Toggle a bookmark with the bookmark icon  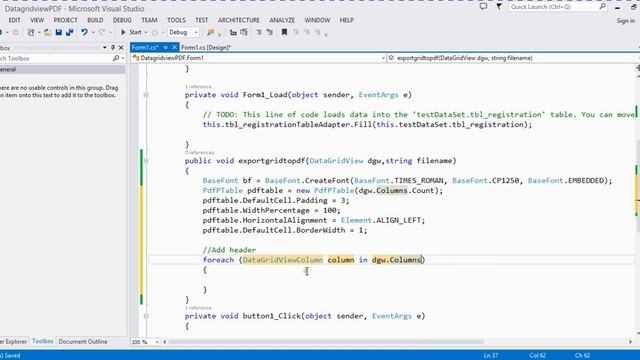pos(284,32)
